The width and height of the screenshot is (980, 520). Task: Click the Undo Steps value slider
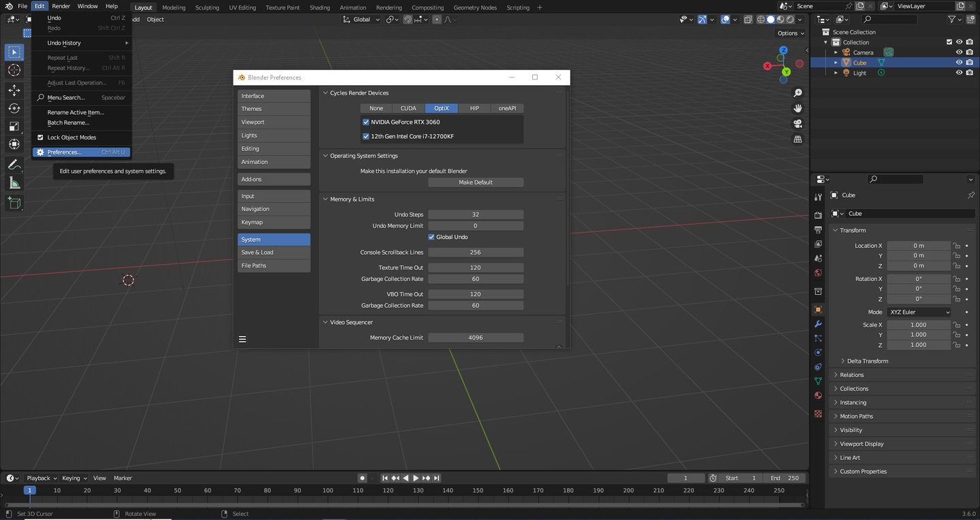[x=475, y=214]
